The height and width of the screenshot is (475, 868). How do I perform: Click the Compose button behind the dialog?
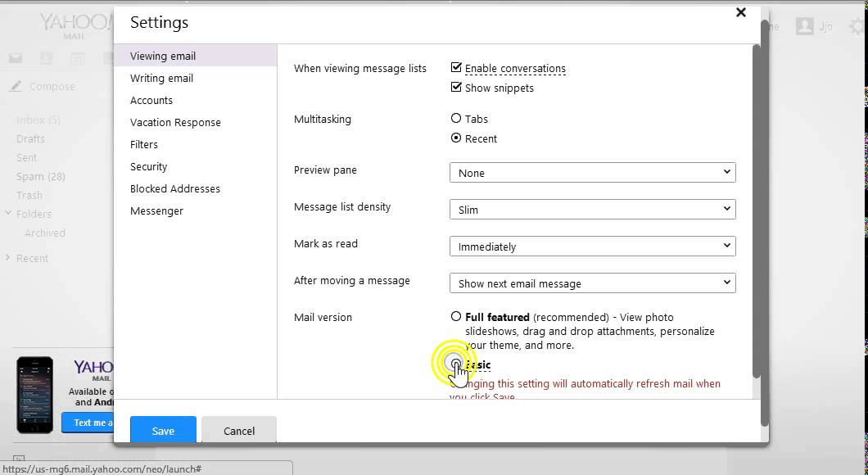tap(52, 86)
